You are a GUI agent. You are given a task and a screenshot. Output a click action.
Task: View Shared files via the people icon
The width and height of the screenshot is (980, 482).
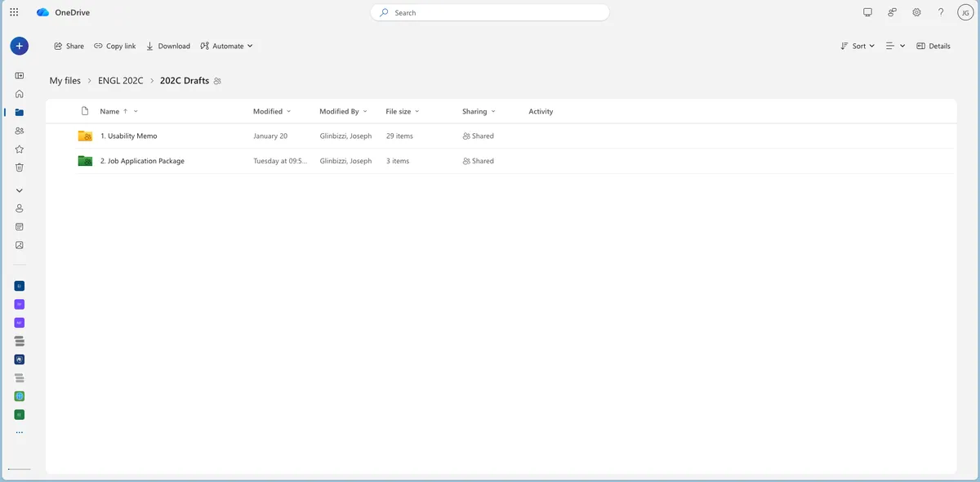click(19, 130)
